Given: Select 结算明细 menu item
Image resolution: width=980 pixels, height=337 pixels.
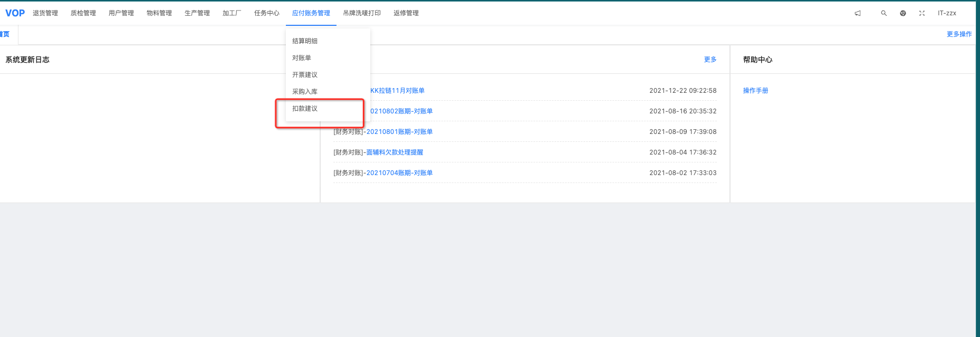Looking at the screenshot, I should pos(305,41).
